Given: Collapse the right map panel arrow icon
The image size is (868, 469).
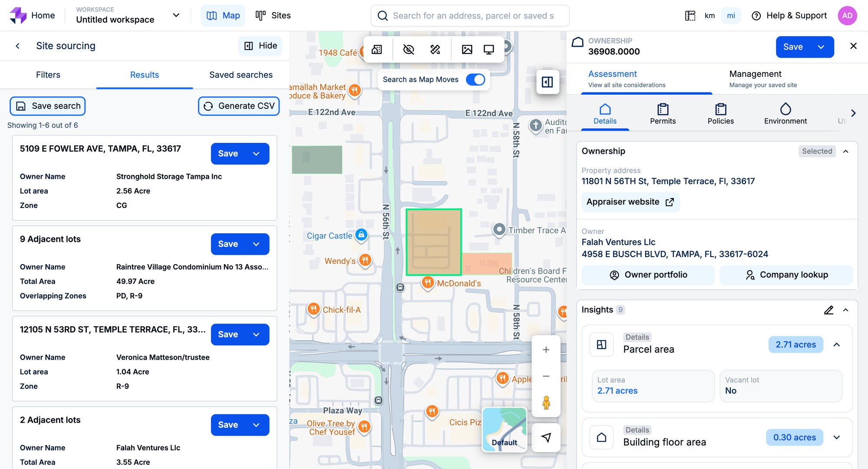Looking at the screenshot, I should pyautogui.click(x=547, y=82).
